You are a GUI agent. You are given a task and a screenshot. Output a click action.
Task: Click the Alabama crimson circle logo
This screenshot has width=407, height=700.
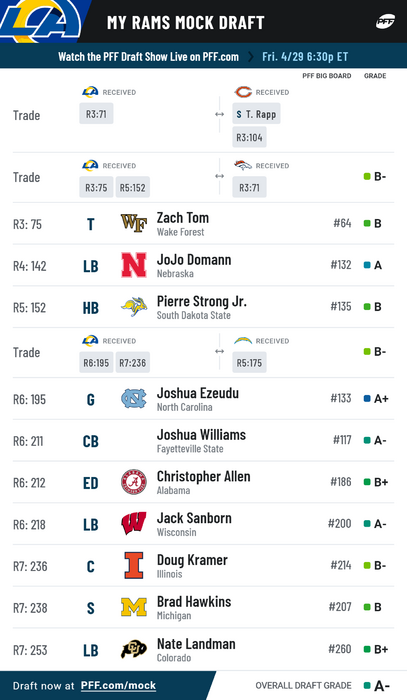134,482
